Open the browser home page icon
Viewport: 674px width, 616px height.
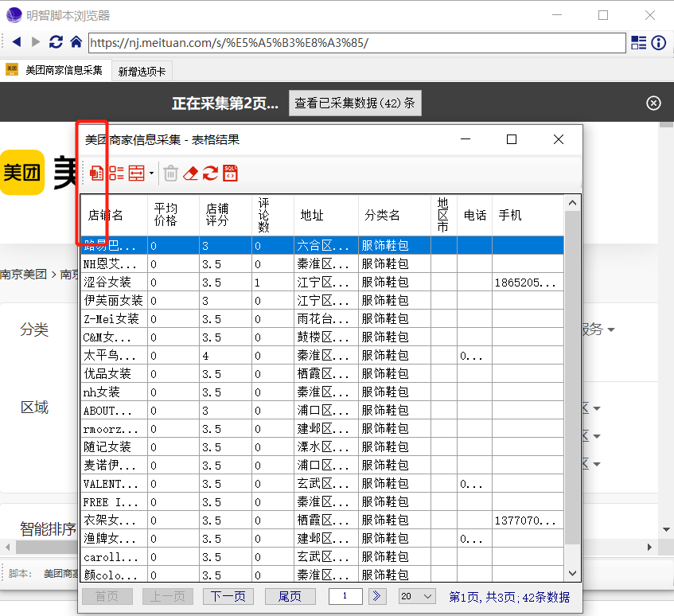76,42
